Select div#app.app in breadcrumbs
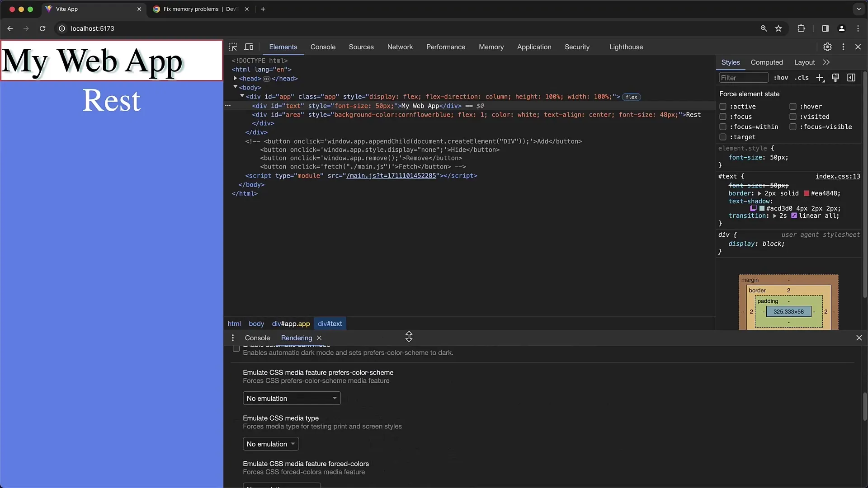Image resolution: width=868 pixels, height=488 pixels. (x=291, y=324)
